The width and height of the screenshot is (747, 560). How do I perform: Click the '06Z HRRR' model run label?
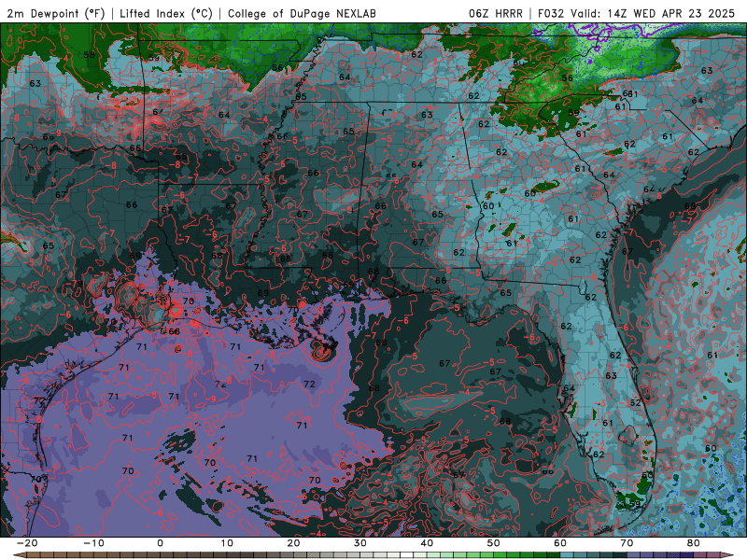click(496, 13)
